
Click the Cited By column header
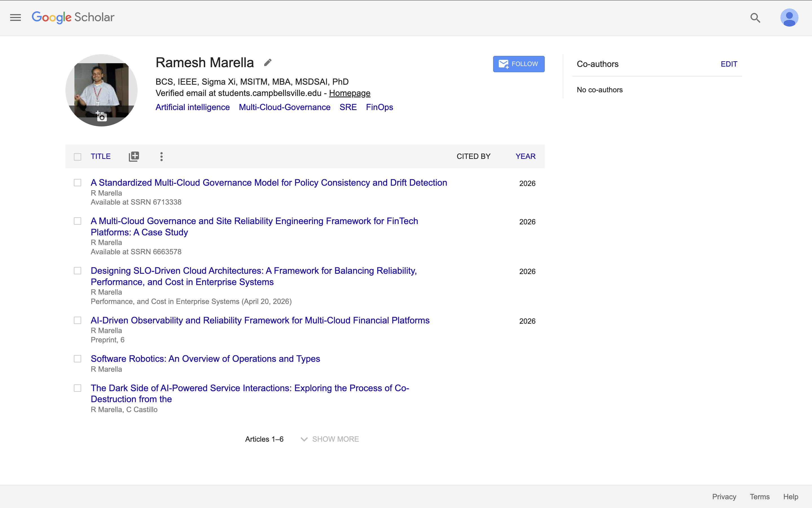[473, 156]
